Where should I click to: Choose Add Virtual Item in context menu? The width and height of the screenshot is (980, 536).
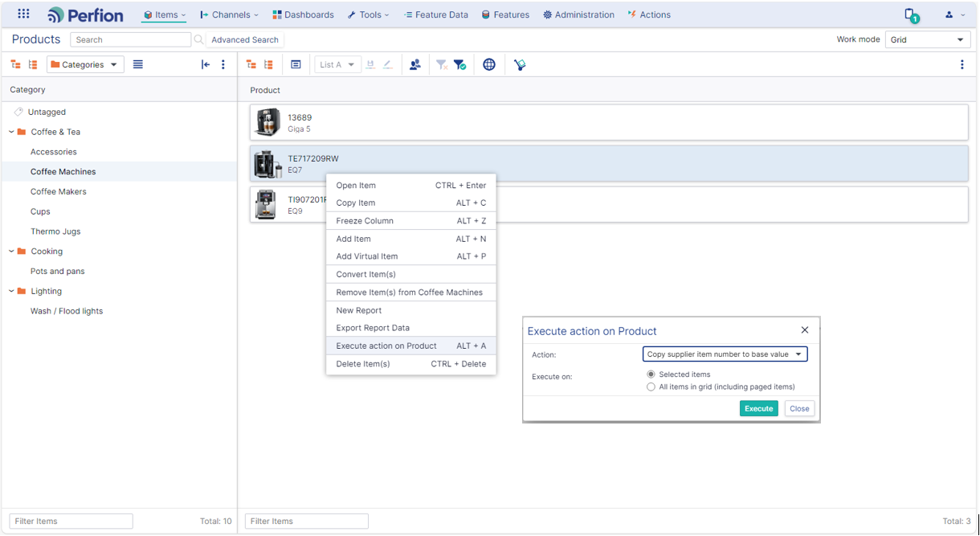[x=411, y=256]
